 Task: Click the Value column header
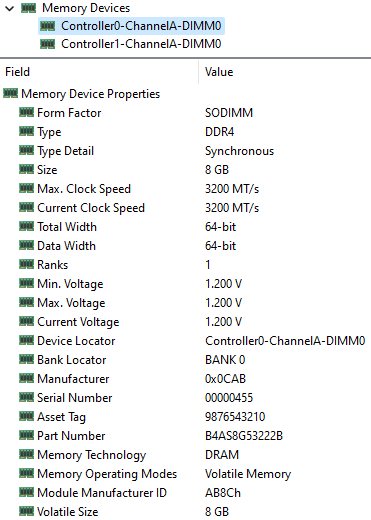click(x=285, y=72)
